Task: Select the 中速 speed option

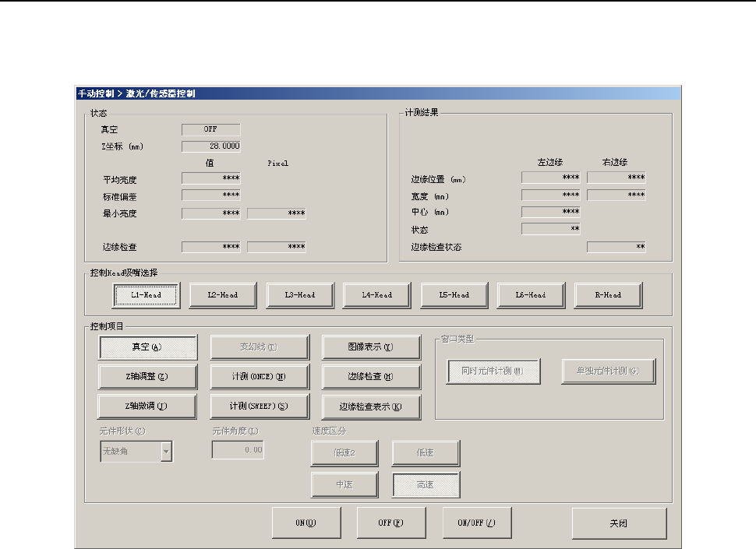Action: click(x=345, y=484)
